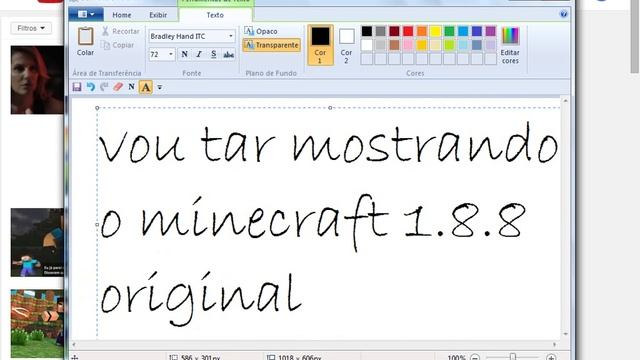This screenshot has width=640, height=360.
Task: Open Minecraft grass blocks video thumbnail
Action: pos(37,324)
